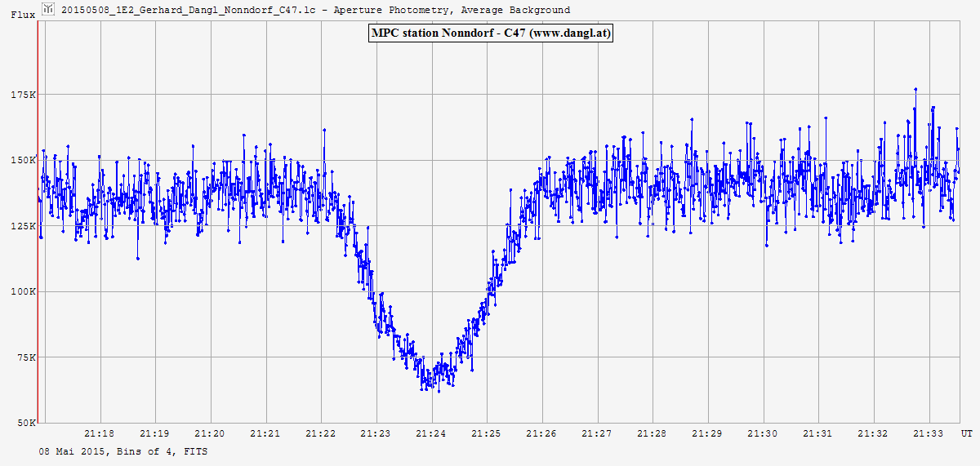Click the 21:31 time axis label
This screenshot has width=980, height=466.
(817, 433)
